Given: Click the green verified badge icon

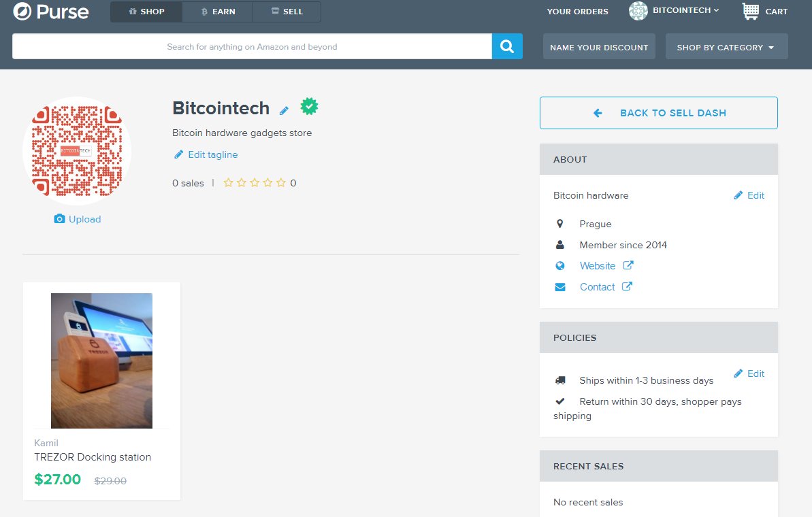Looking at the screenshot, I should (309, 107).
